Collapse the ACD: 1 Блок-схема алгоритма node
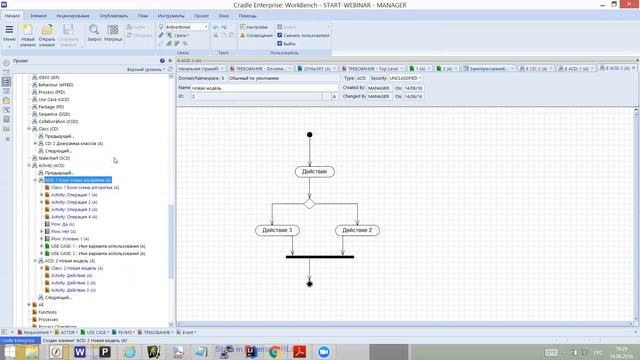This screenshot has width=640, height=360. pyautogui.click(x=35, y=180)
